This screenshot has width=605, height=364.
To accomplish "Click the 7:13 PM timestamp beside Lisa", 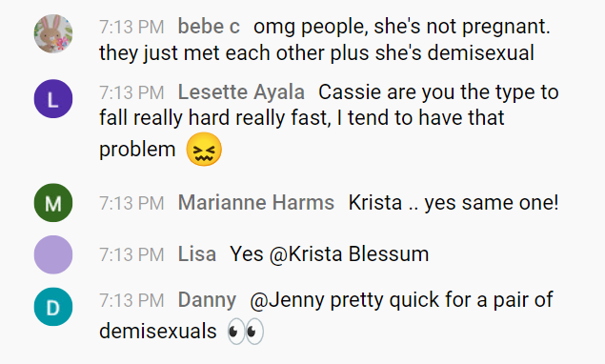I will point(131,254).
